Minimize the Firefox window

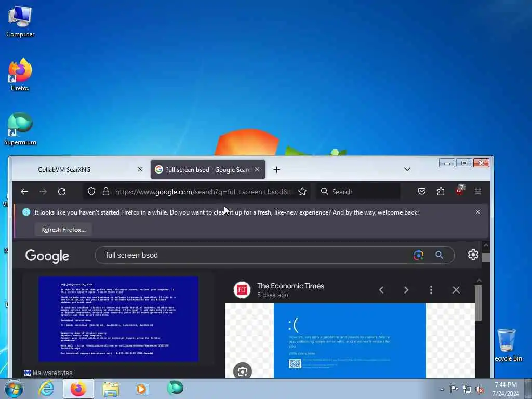[x=447, y=163]
